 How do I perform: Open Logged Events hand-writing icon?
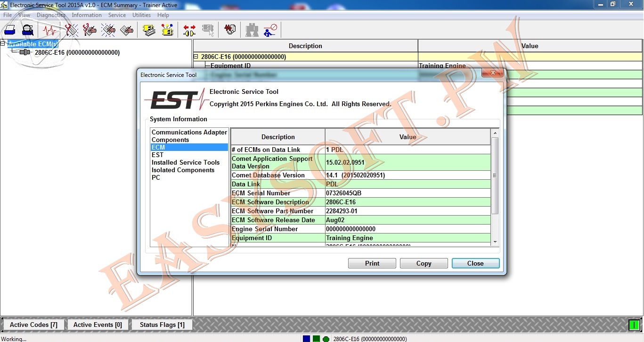coord(127,30)
